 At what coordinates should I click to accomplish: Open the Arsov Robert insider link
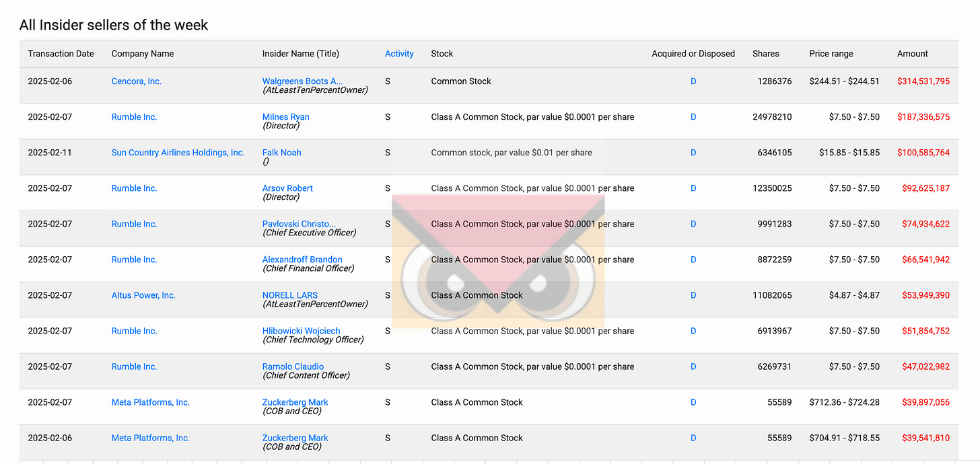pos(287,188)
